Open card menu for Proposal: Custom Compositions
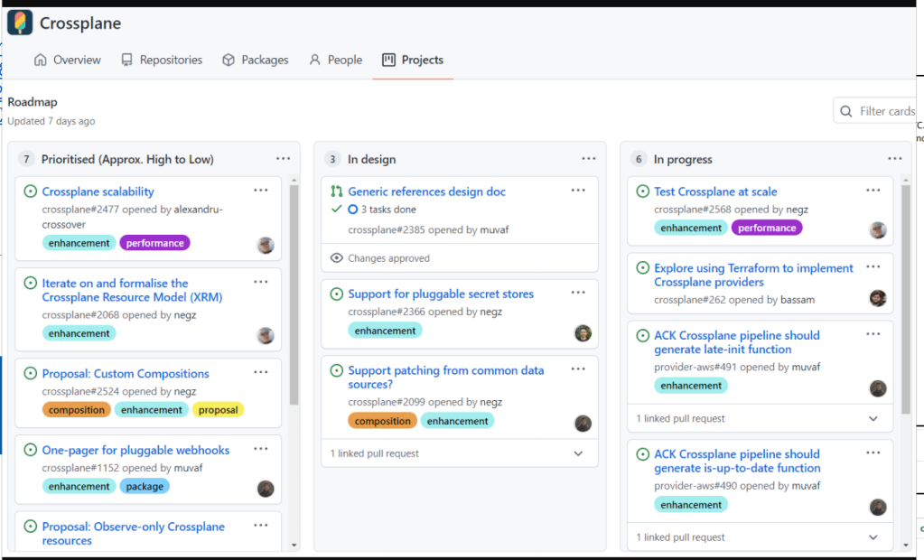The height and width of the screenshot is (560, 924). click(261, 372)
